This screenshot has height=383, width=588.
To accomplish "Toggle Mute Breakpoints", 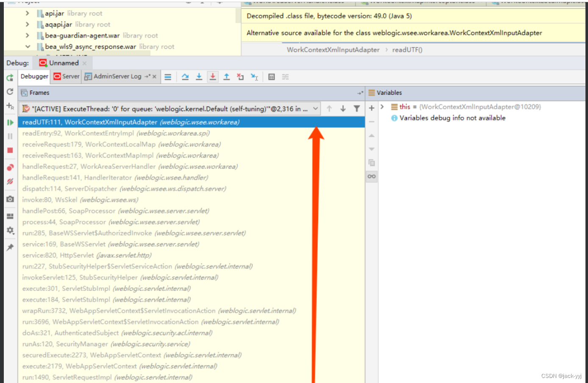I will [10, 182].
